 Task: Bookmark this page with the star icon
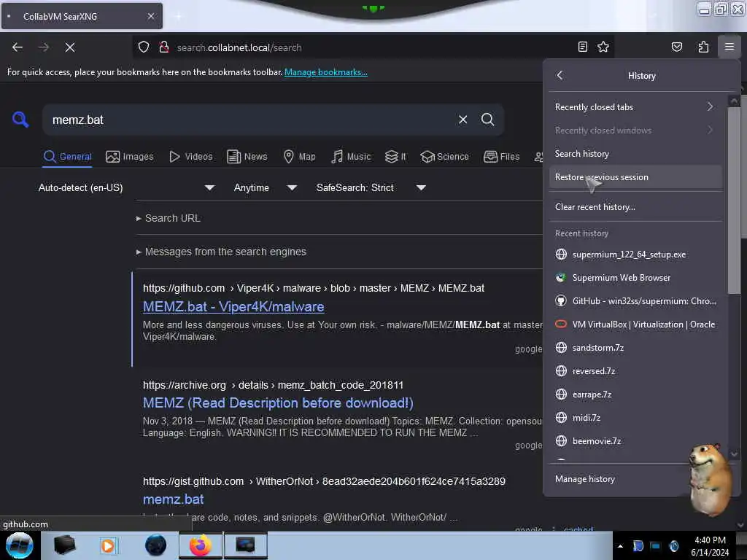pyautogui.click(x=603, y=47)
